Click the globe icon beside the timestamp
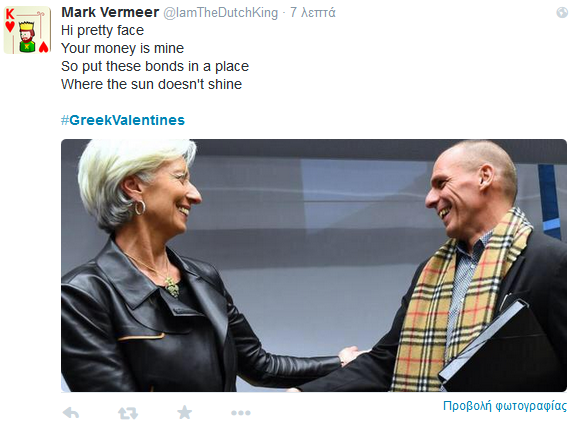The image size is (574, 425). [x=562, y=12]
